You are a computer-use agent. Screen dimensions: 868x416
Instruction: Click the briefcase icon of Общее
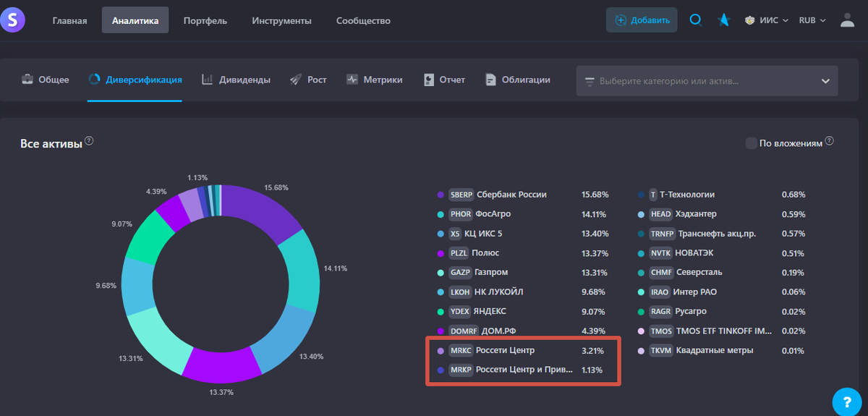pos(27,80)
